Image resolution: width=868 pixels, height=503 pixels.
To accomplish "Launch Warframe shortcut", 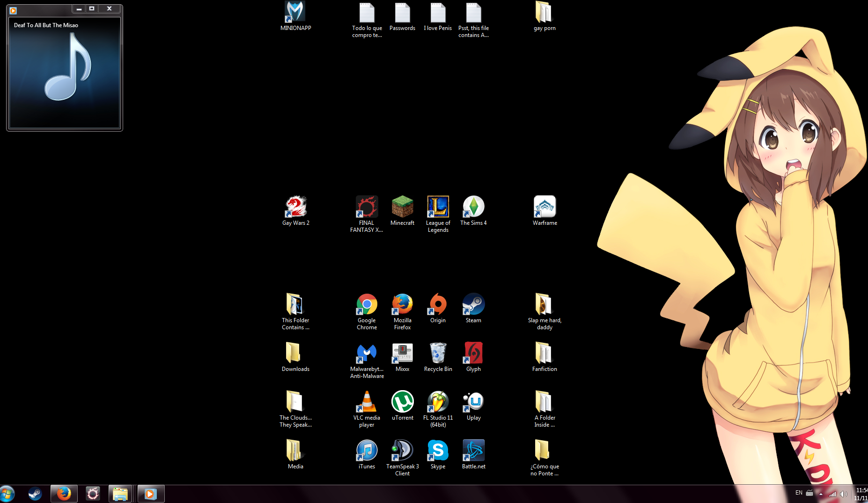I will point(545,211).
